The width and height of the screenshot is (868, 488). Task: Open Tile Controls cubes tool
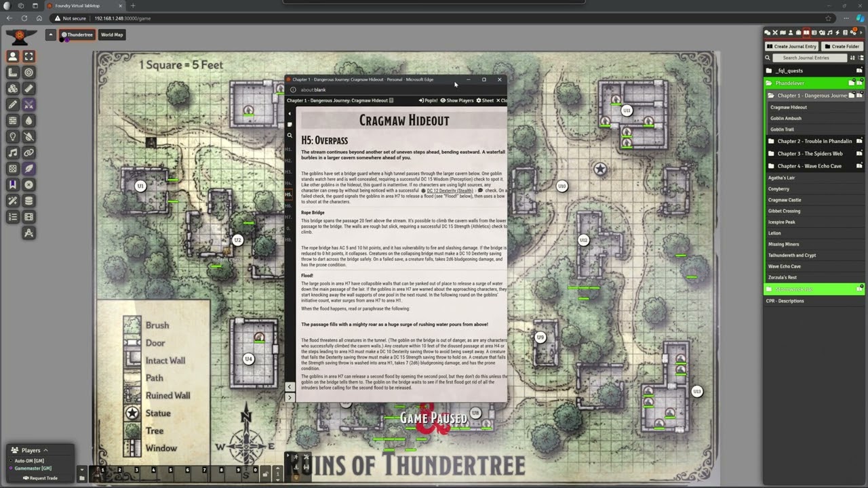click(13, 89)
